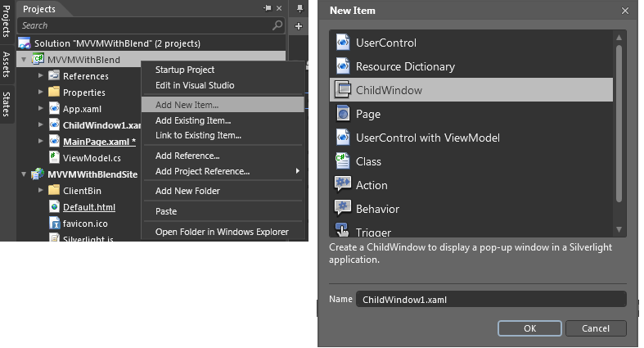Choose Open Folder in Windows Explorer
This screenshot has width=644, height=348.
coord(223,232)
